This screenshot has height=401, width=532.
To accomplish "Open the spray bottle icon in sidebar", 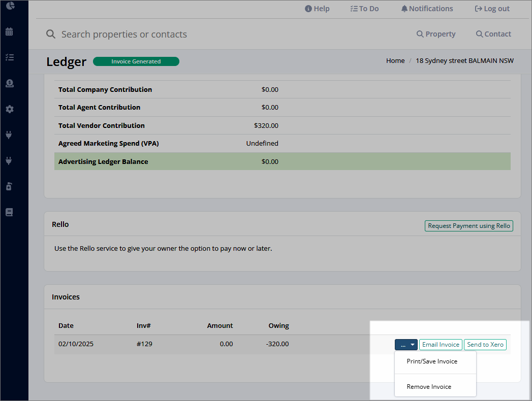I will [x=9, y=186].
